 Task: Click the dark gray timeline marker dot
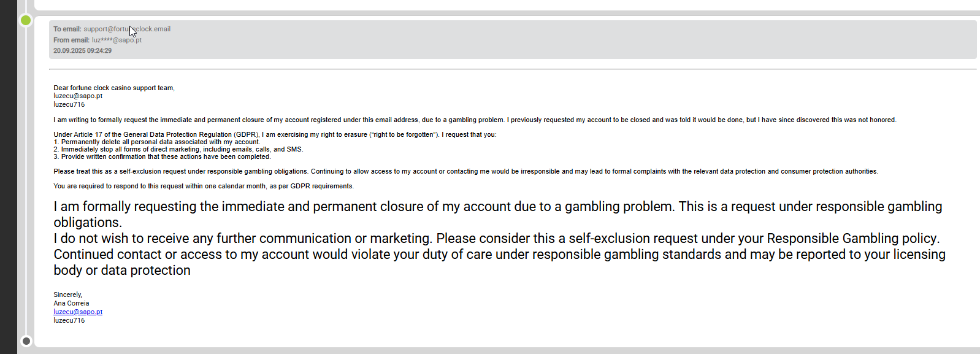tap(26, 341)
